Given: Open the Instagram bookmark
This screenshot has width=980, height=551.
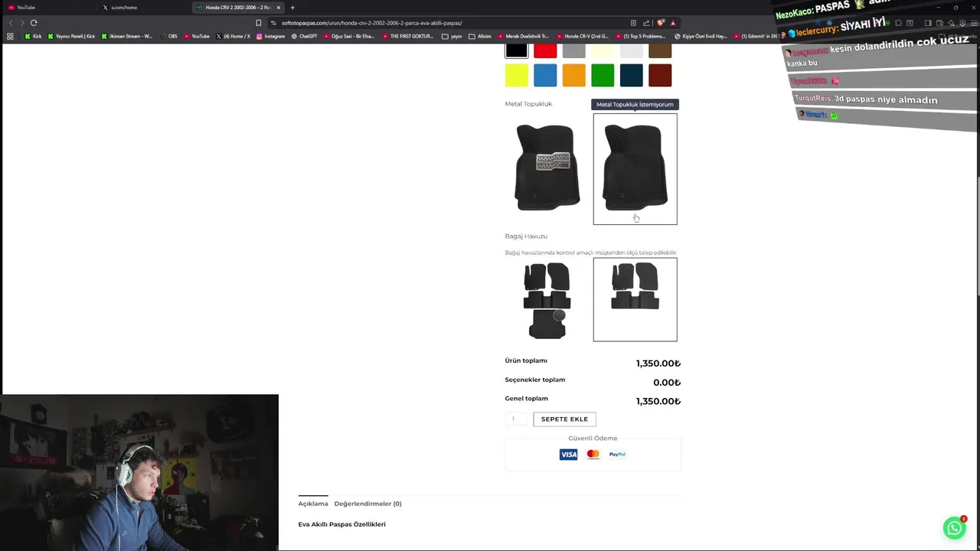Looking at the screenshot, I should (271, 36).
